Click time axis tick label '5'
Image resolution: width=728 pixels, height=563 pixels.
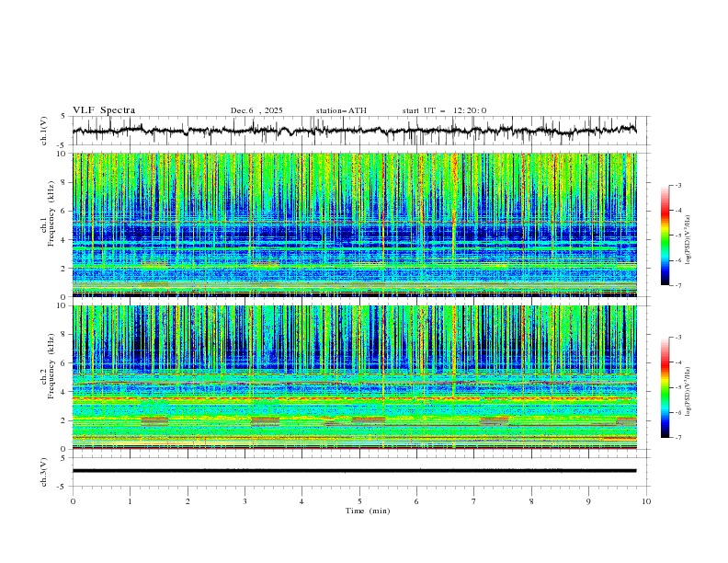click(x=359, y=501)
